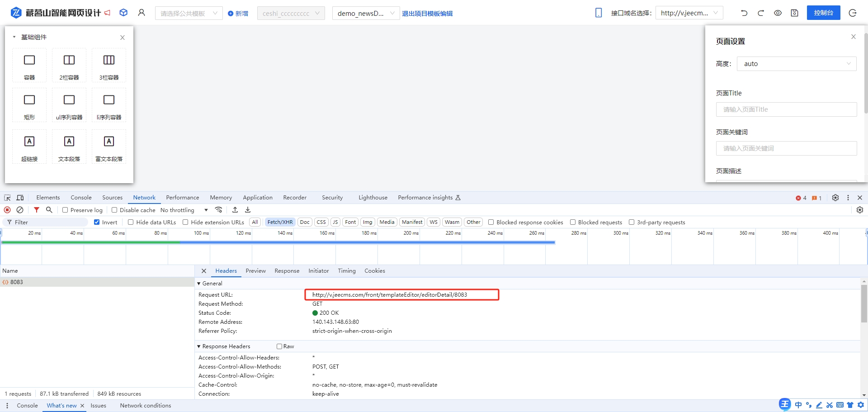Image resolution: width=868 pixels, height=412 pixels.
Task: Enable the Disable cache checkbox
Action: click(114, 210)
